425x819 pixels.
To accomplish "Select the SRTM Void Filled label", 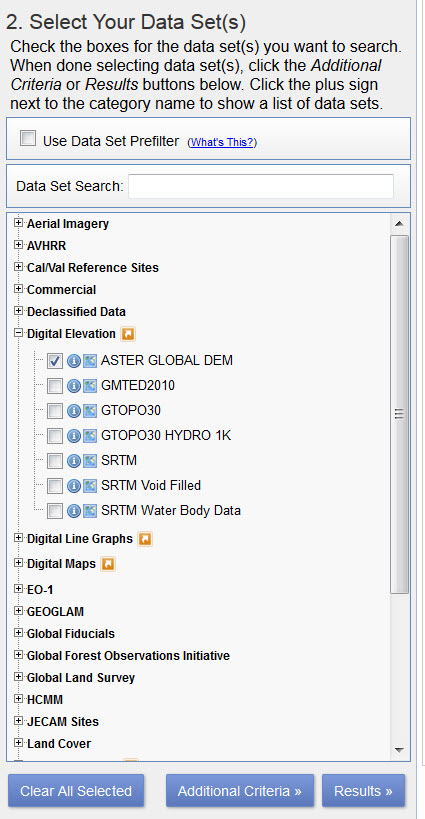I will pyautogui.click(x=151, y=486).
